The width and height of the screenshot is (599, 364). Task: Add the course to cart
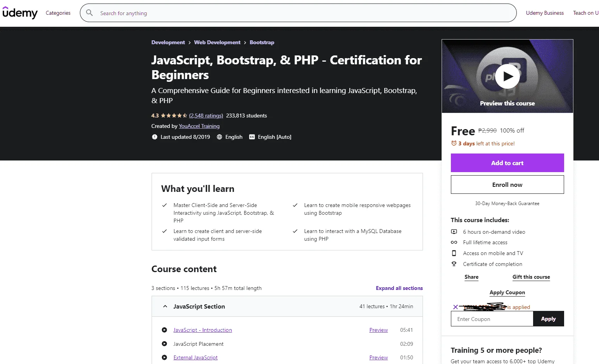(508, 163)
